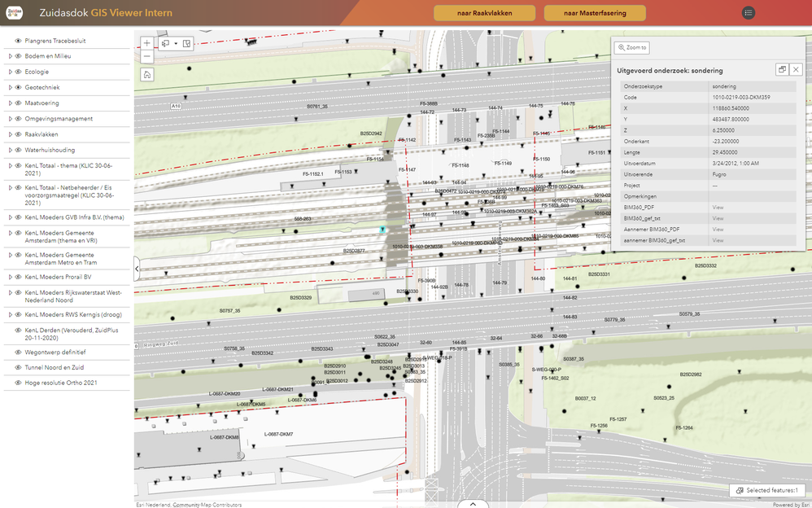
Task: Open the BIM360_PDF View link
Action: click(718, 208)
